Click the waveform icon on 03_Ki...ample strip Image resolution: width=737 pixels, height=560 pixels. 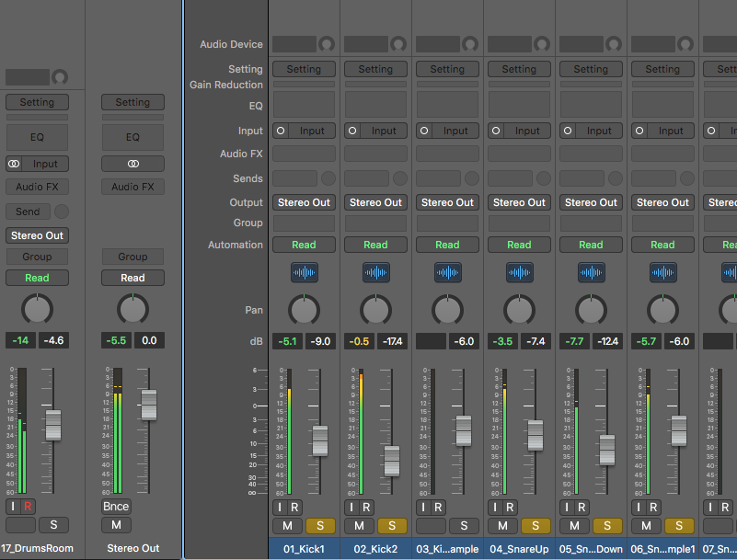[x=447, y=272]
